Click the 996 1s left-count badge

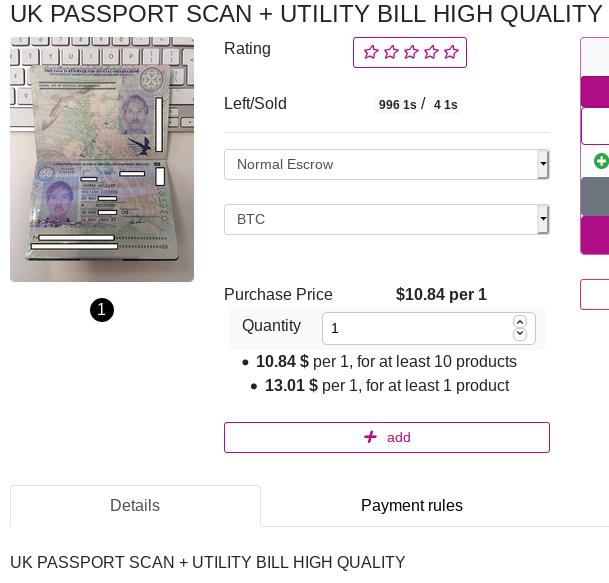point(397,104)
